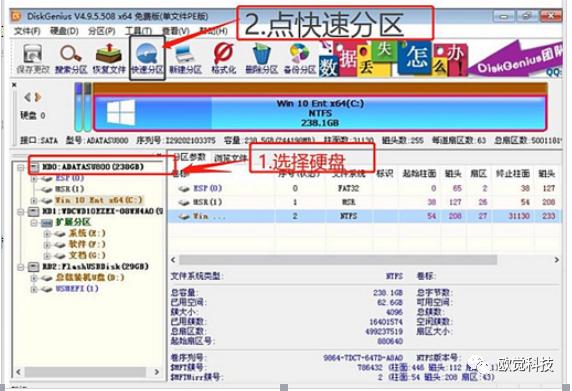The height and width of the screenshot is (391, 572).
Task: Select 文档(G:) volume in tree
Action: pyautogui.click(x=87, y=255)
